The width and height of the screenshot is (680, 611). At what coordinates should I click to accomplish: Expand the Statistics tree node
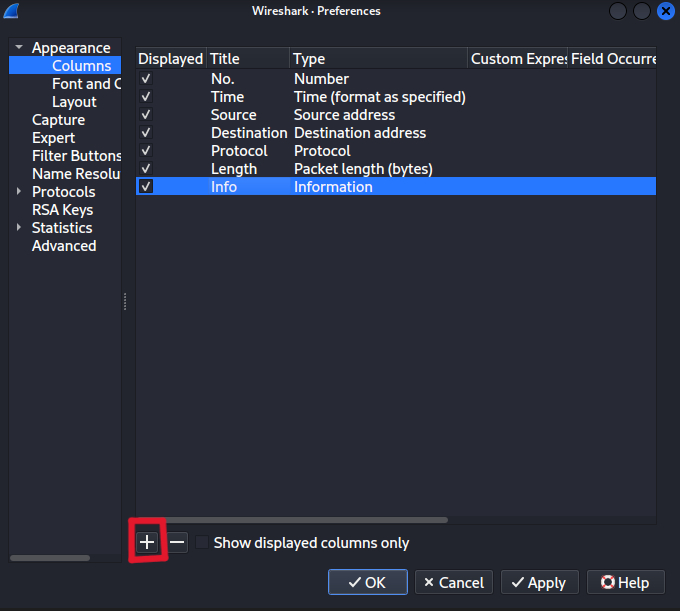point(18,228)
